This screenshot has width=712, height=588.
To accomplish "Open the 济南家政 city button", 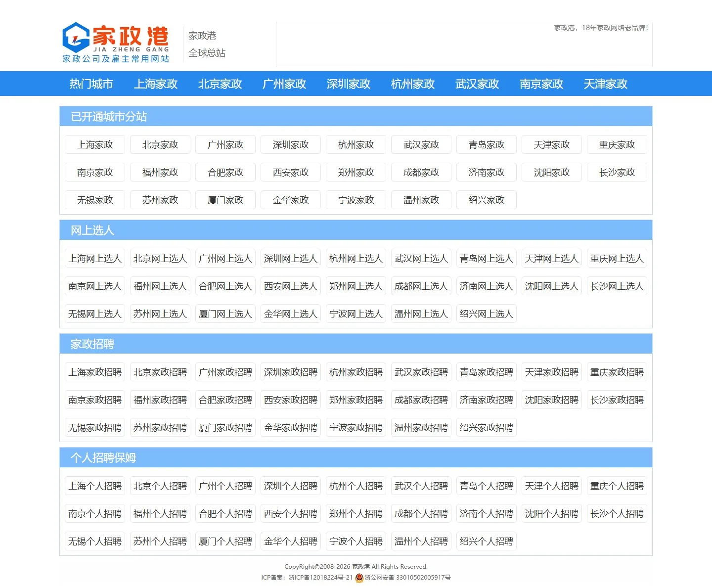I will click(x=487, y=172).
